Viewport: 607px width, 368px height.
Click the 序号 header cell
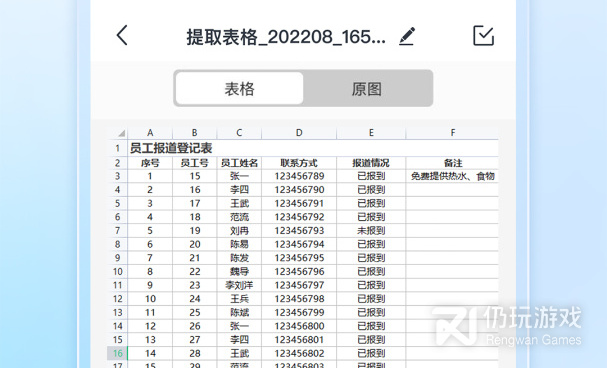[x=150, y=163]
